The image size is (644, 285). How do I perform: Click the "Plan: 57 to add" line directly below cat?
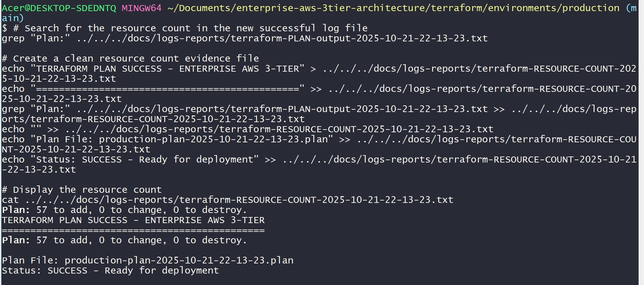coord(124,210)
